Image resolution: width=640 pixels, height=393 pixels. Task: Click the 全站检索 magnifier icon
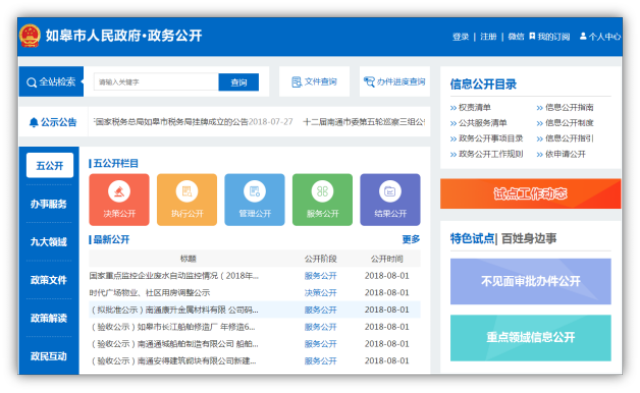[31, 82]
